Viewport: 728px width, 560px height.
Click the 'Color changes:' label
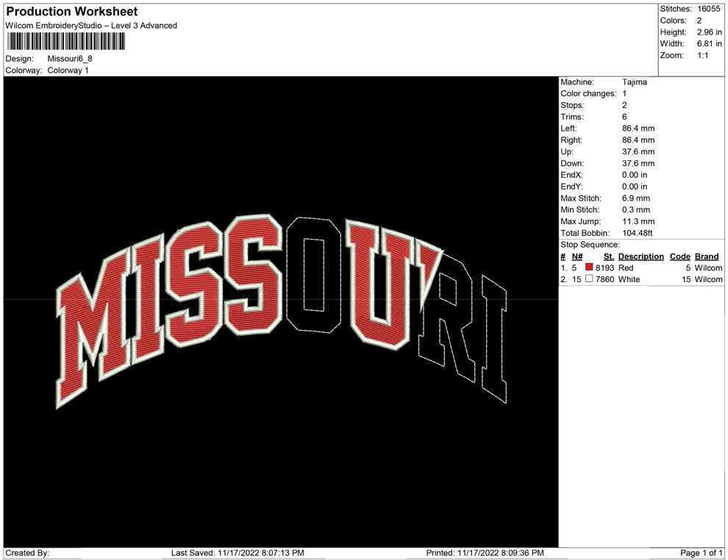coord(588,93)
